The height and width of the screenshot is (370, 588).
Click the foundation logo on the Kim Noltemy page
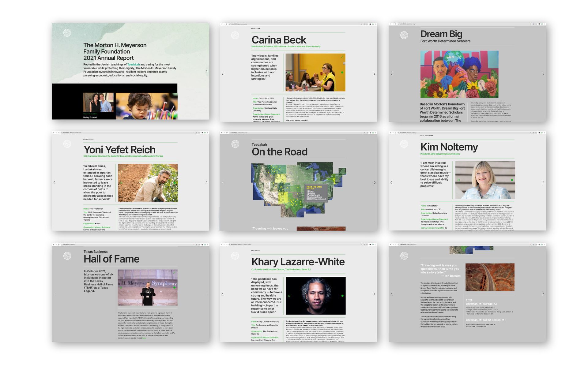(404, 144)
